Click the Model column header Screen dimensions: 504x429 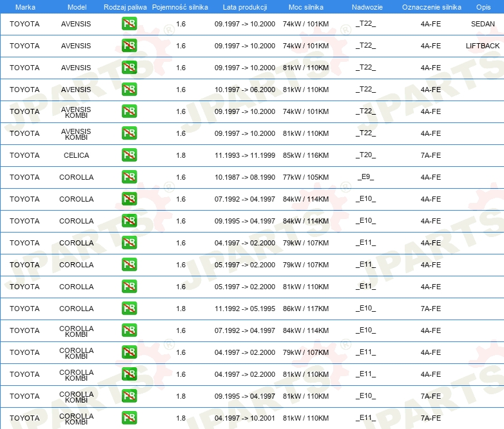[x=77, y=7]
